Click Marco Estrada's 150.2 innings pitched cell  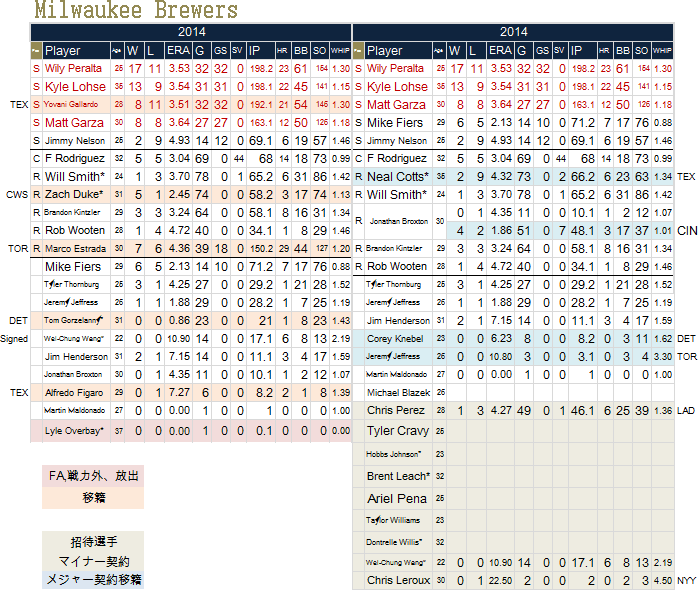(x=261, y=248)
